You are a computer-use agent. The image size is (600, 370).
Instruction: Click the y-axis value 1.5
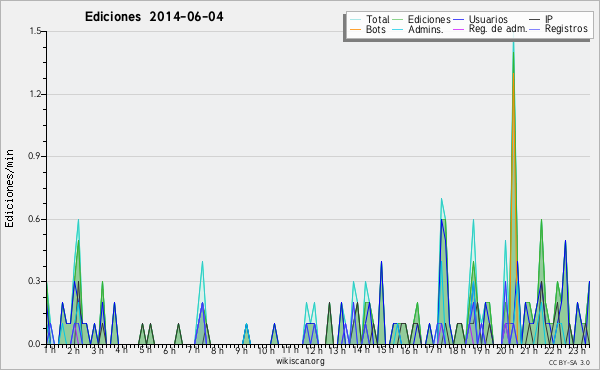pos(35,31)
